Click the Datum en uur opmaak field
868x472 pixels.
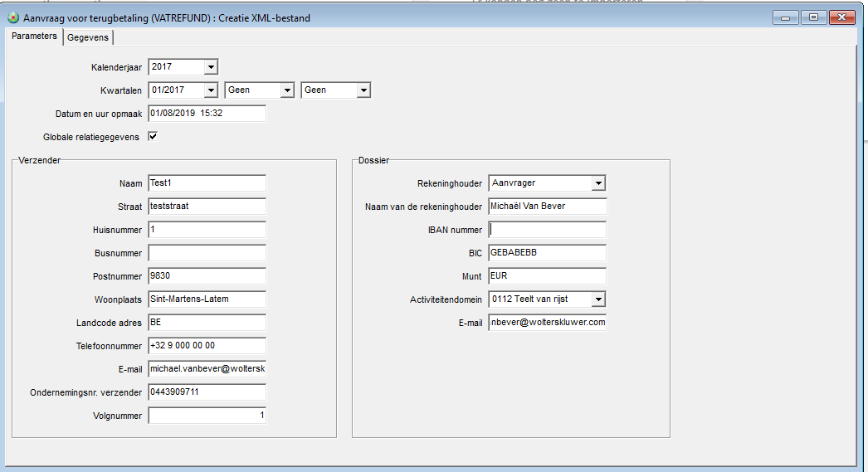pos(207,114)
